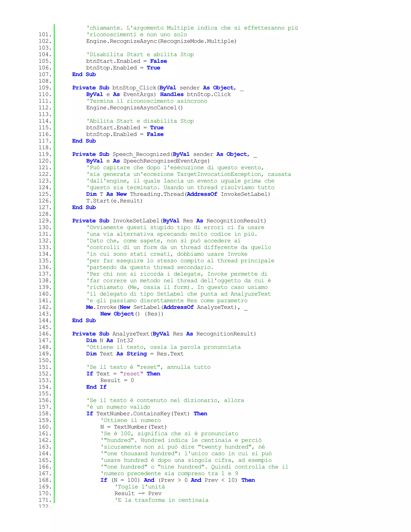
Task: Click 'btnStart.Enabled = False' on line 105
Action: pyautogui.click(x=127, y=61)
